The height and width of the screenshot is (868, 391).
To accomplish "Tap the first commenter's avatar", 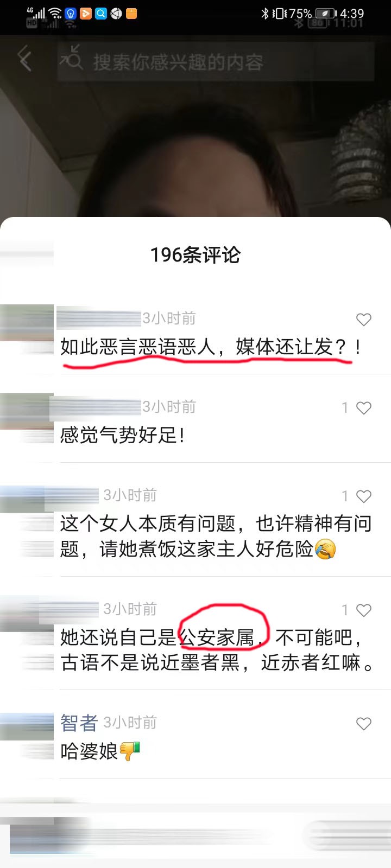I will pos(27,323).
